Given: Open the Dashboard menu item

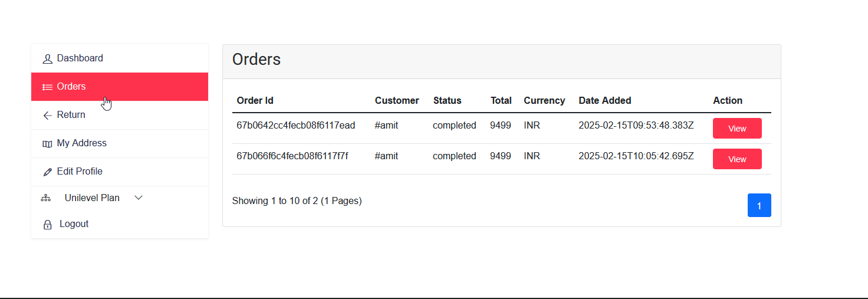Looking at the screenshot, I should tap(80, 58).
